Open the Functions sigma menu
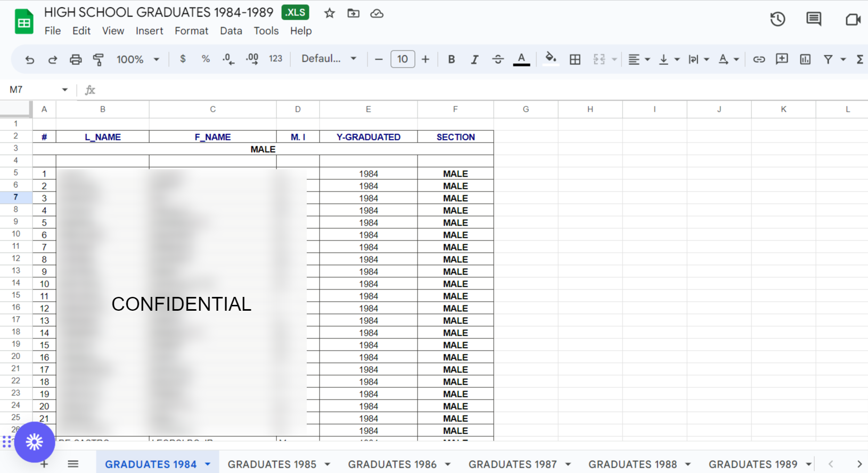 [859, 60]
